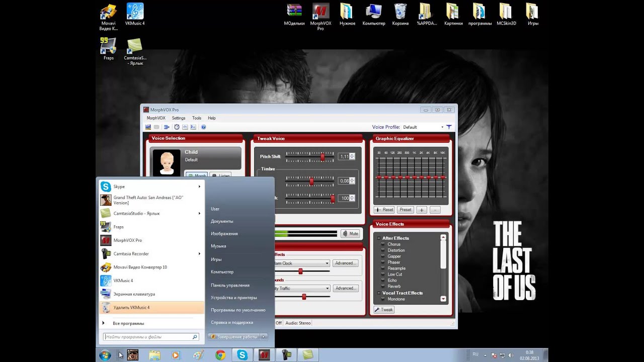Image resolution: width=644 pixels, height=362 pixels.
Task: Click the Pitch Shift slider handle
Action: pyautogui.click(x=323, y=157)
